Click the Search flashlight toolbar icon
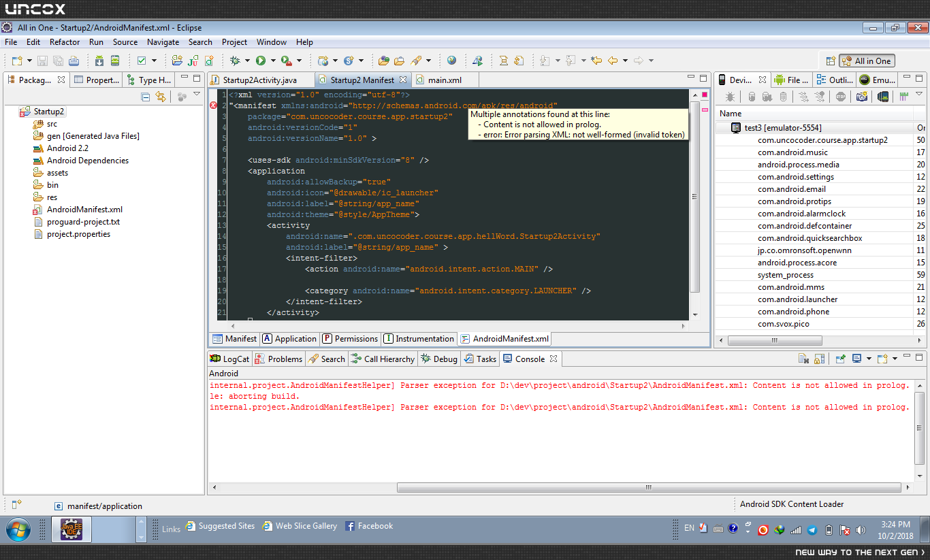 pos(416,61)
